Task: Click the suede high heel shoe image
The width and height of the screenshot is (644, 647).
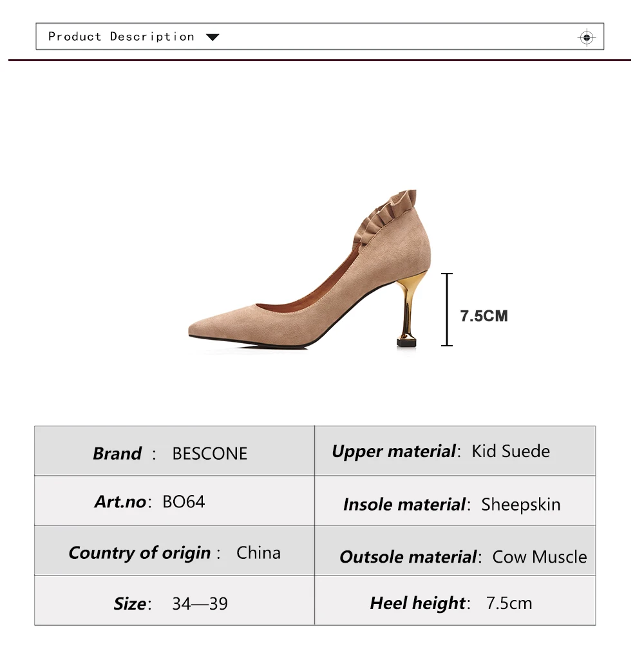Action: click(310, 270)
